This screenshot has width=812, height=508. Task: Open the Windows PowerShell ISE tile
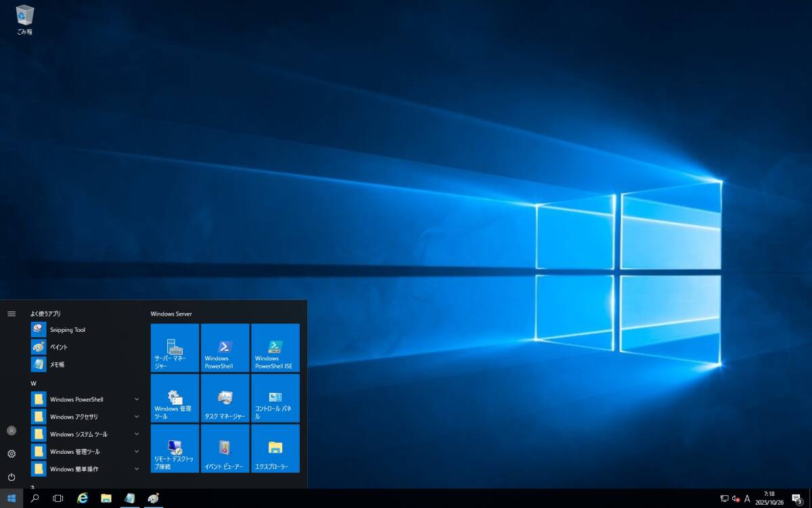click(275, 347)
